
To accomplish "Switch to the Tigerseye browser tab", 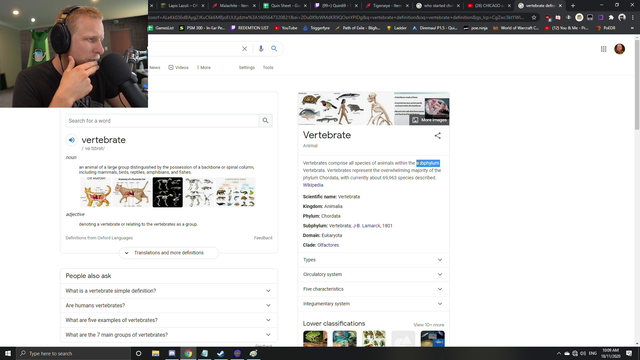I will click(387, 6).
